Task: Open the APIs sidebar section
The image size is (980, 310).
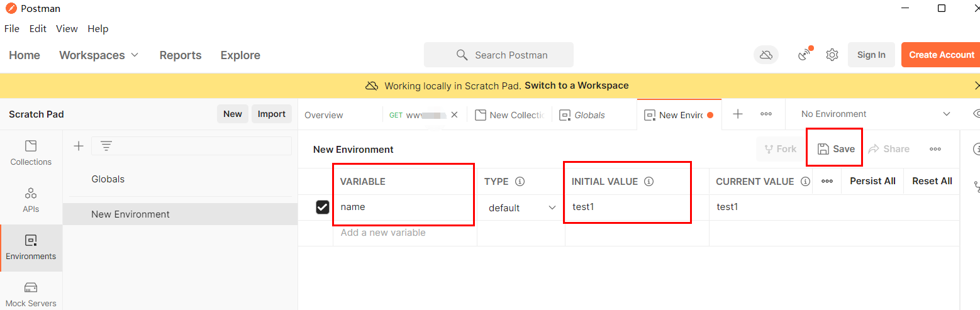Action: [x=31, y=200]
